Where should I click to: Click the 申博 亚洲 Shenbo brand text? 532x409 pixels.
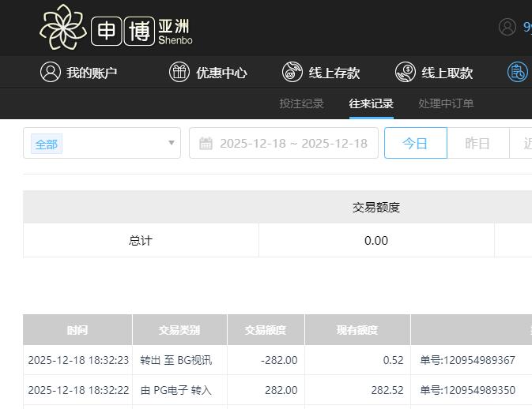point(141,31)
